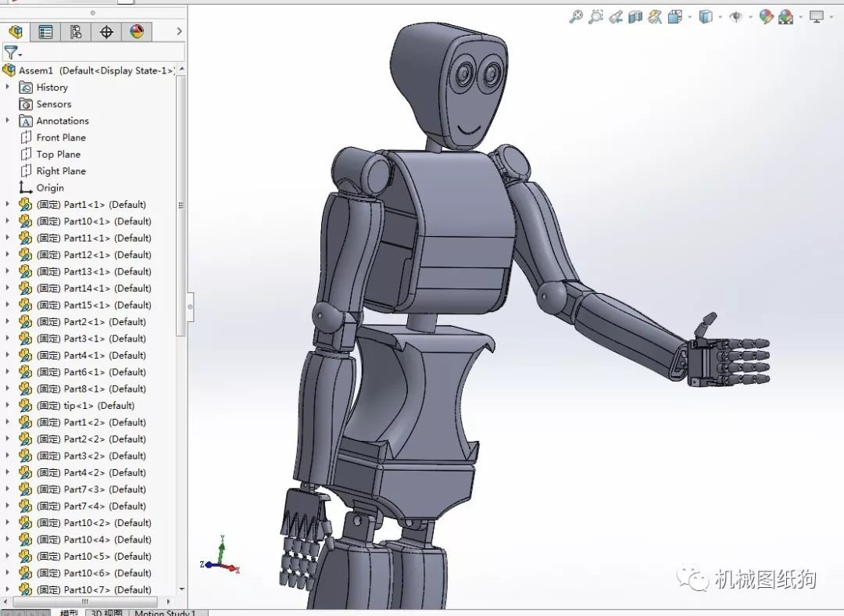
Task: Open Hide/Show Items dropdown arrow
Action: pyautogui.click(x=749, y=18)
